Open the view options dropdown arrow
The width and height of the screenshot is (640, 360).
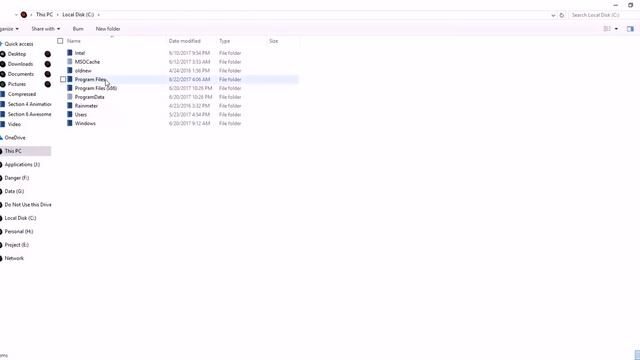[x=616, y=29]
